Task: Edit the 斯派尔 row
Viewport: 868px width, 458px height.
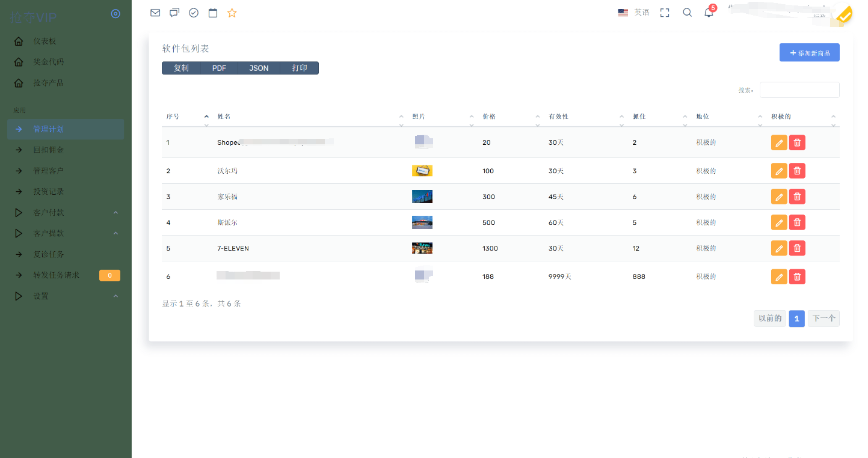Action: click(x=779, y=222)
